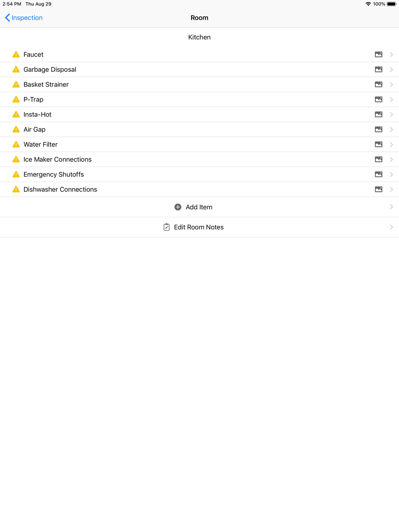Tap the warning icon beside Air Gap

tap(16, 129)
